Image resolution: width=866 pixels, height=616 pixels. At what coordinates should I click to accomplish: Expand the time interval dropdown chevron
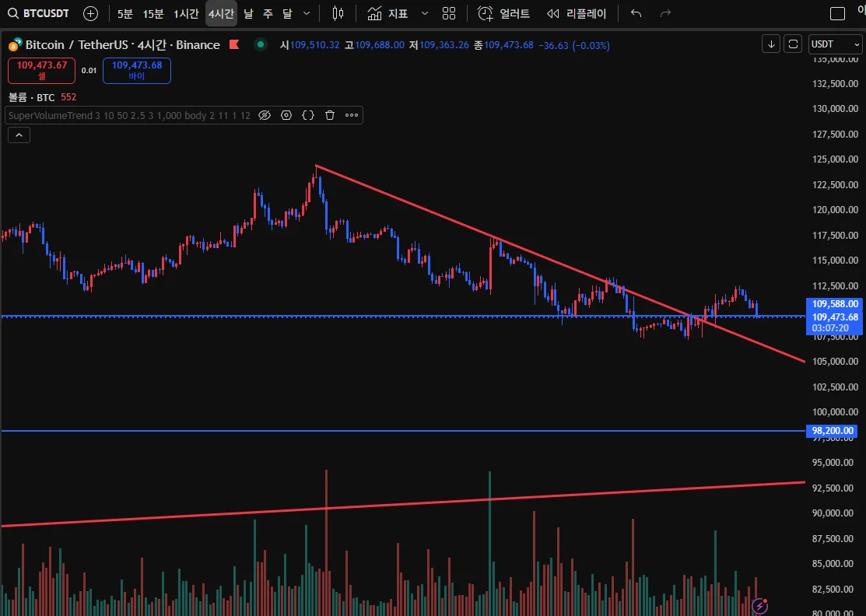pyautogui.click(x=307, y=13)
